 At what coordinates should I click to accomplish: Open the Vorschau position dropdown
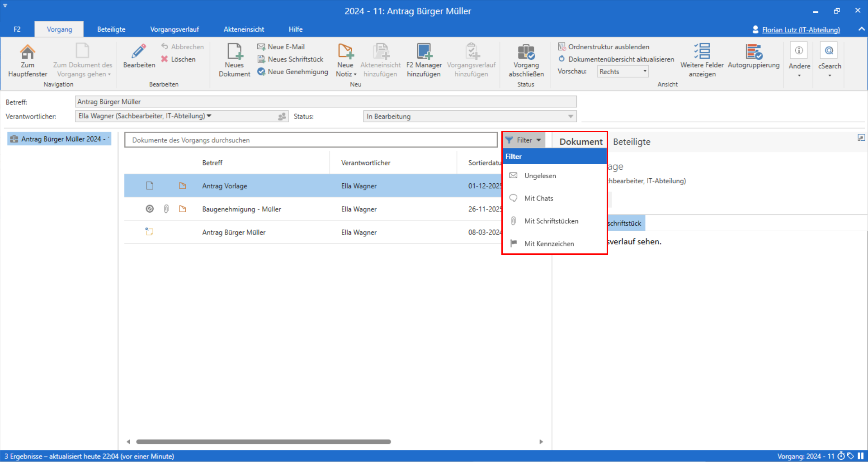(x=623, y=71)
